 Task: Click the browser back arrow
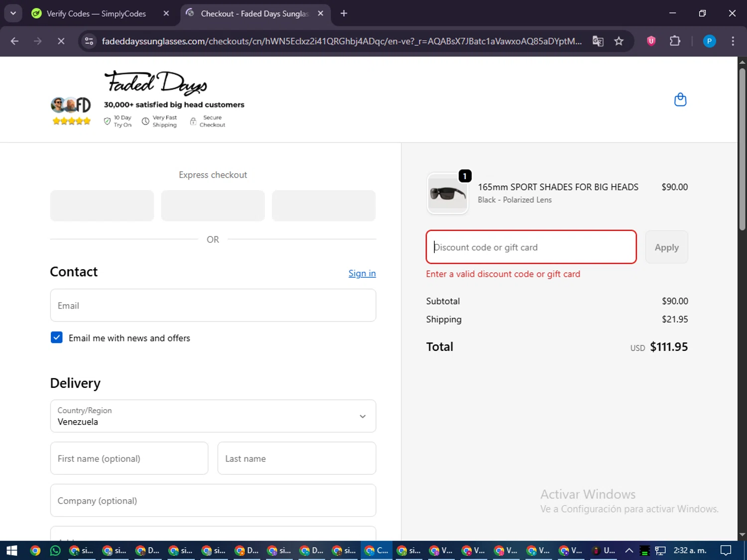(x=14, y=41)
